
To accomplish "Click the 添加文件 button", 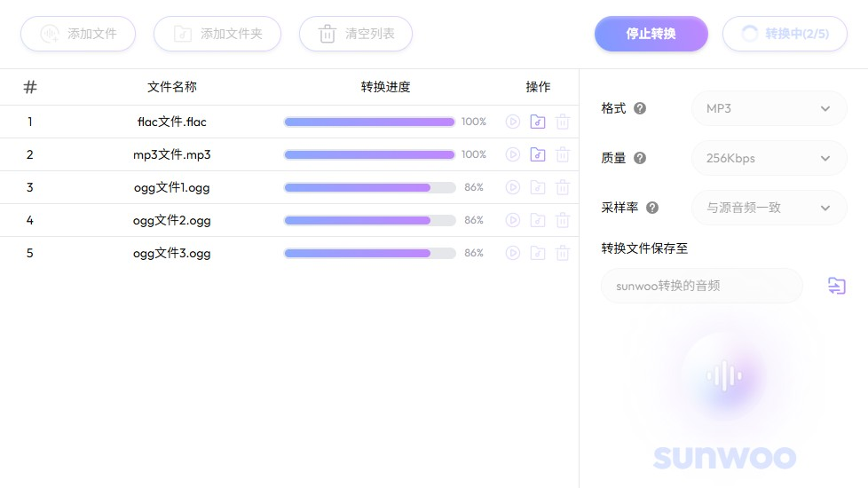I will click(x=78, y=34).
